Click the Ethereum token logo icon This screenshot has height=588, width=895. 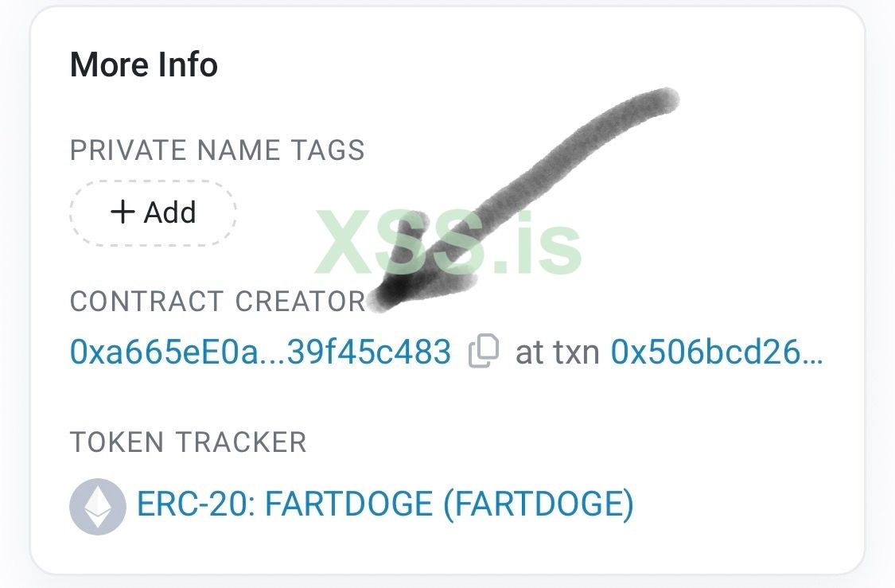[97, 504]
